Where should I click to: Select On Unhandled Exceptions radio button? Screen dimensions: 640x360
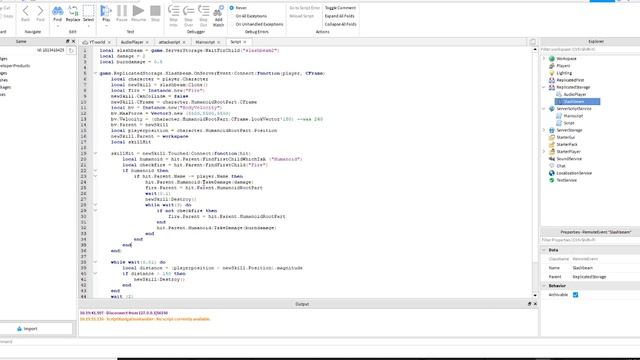(x=232, y=24)
